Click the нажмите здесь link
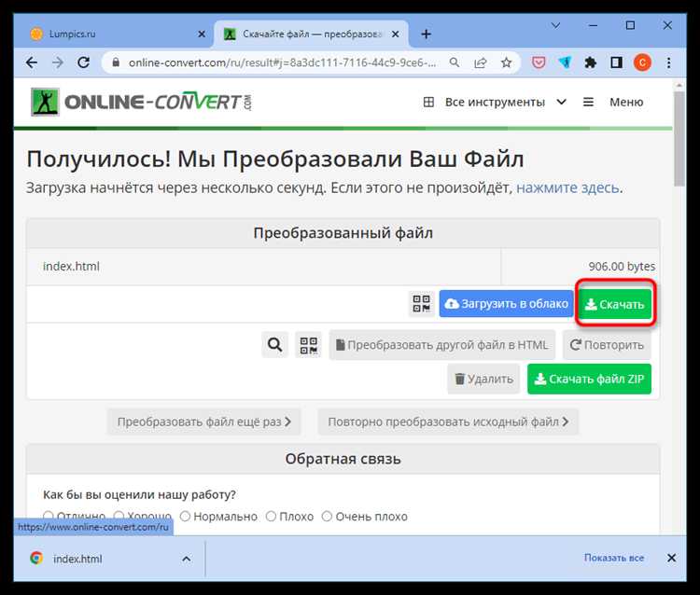 click(567, 187)
